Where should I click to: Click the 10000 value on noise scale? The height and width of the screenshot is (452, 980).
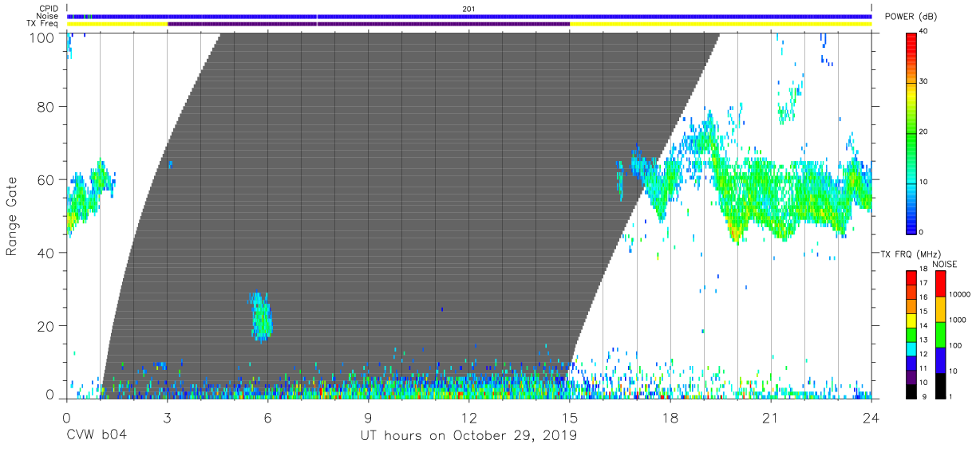962,294
